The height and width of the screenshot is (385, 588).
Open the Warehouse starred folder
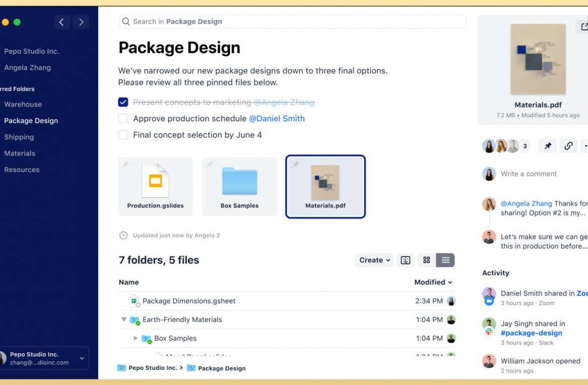point(23,104)
